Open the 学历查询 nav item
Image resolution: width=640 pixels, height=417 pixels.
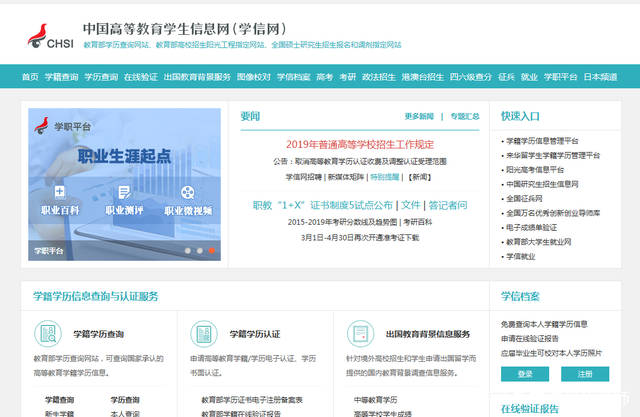tap(101, 77)
